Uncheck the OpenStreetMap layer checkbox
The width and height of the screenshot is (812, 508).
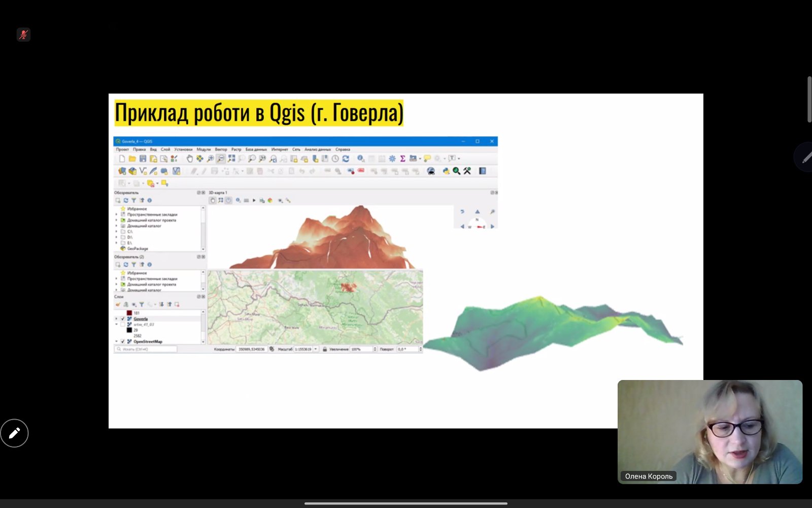click(123, 342)
